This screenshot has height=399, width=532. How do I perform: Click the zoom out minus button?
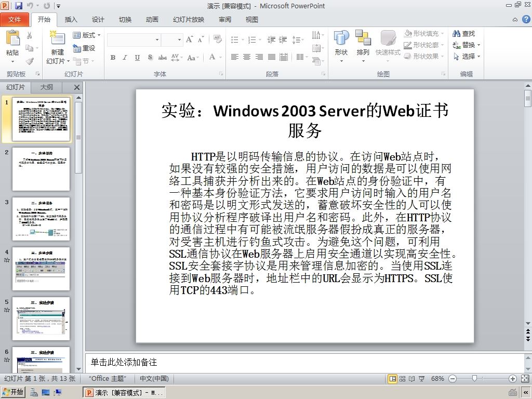pyautogui.click(x=453, y=379)
